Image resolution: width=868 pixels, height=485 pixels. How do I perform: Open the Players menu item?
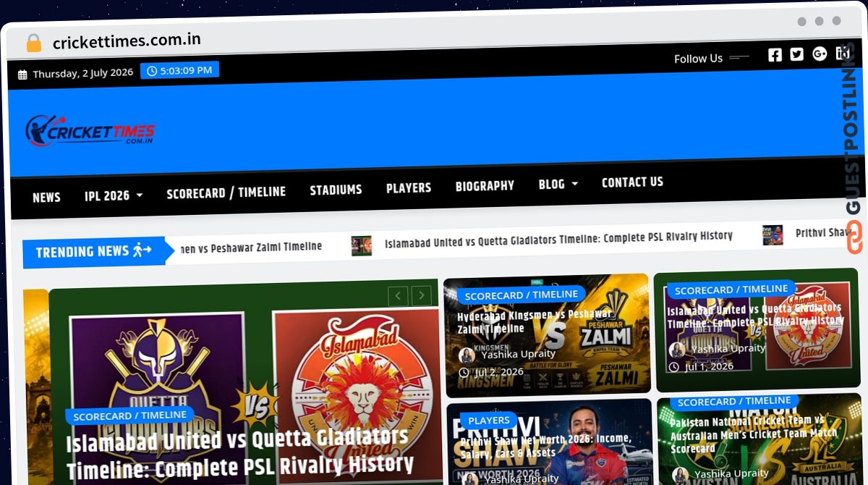pos(408,187)
